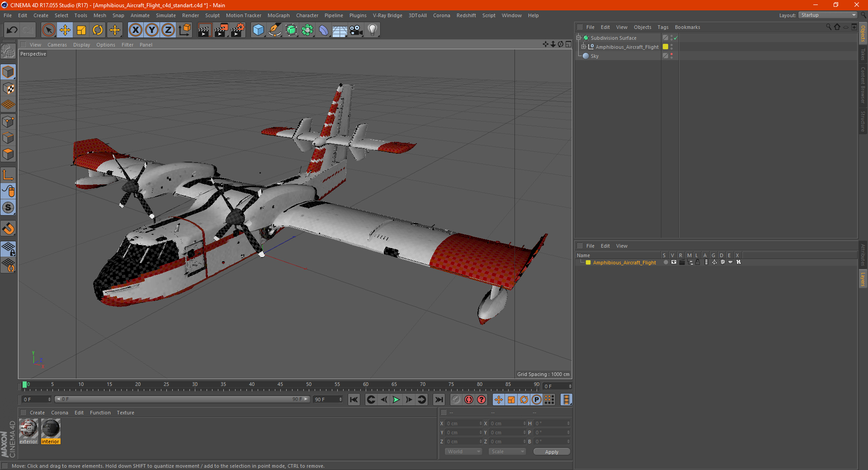The image size is (868, 470).
Task: Add a Subdivision Surface generator
Action: click(x=291, y=30)
